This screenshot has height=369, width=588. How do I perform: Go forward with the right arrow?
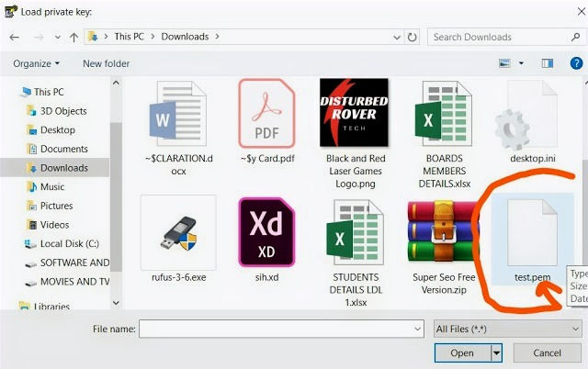39,37
